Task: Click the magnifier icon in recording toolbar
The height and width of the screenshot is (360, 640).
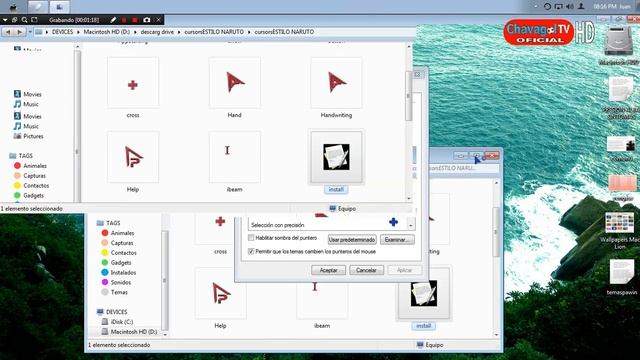Action: pos(24,20)
